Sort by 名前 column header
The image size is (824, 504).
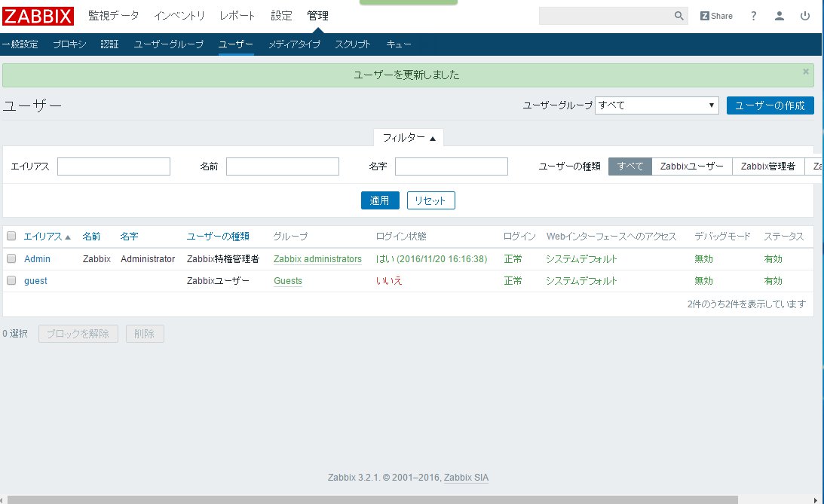tap(91, 237)
